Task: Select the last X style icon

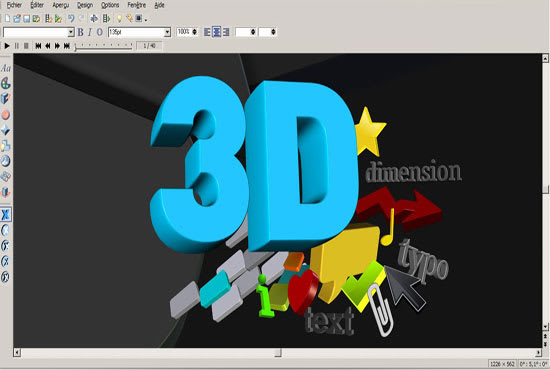Action: 6,277
